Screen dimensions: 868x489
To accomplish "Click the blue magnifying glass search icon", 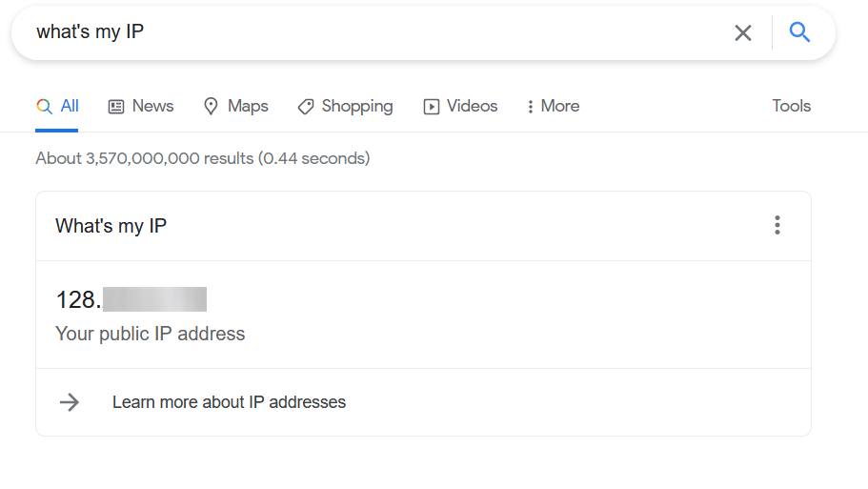I will tap(799, 32).
